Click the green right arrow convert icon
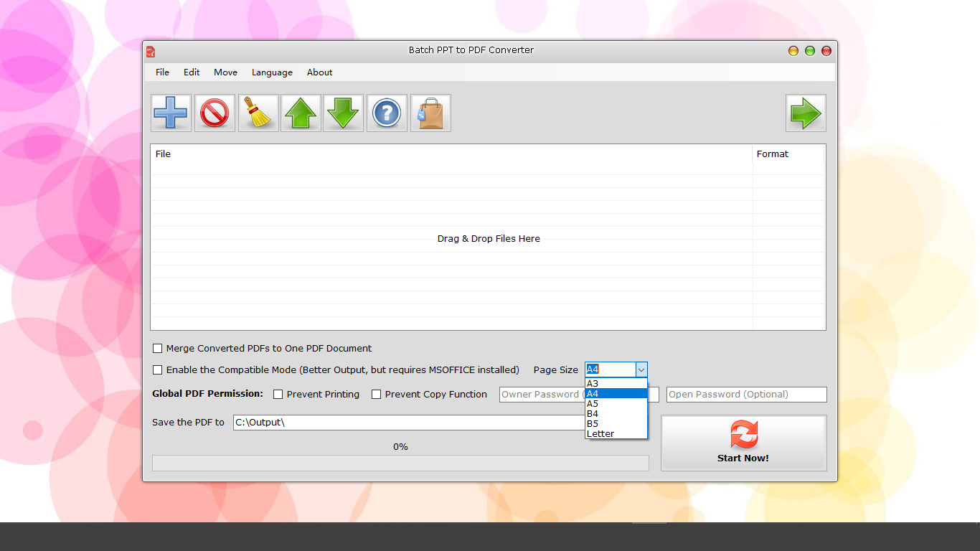 (805, 113)
